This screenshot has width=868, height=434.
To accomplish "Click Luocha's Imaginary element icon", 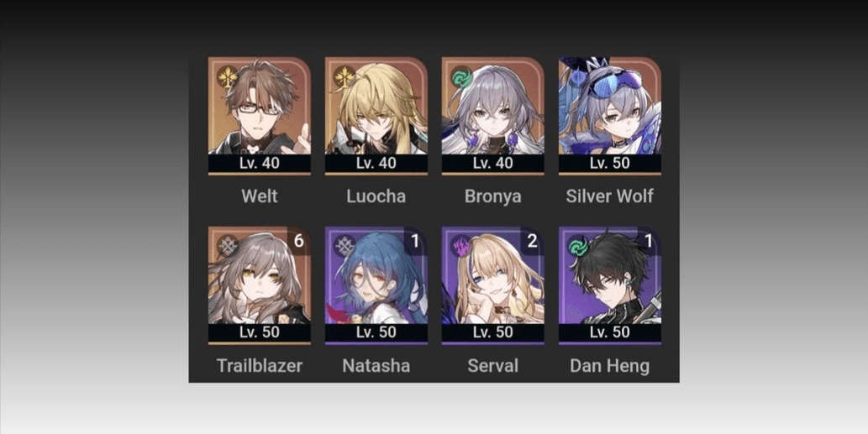I will tap(345, 77).
